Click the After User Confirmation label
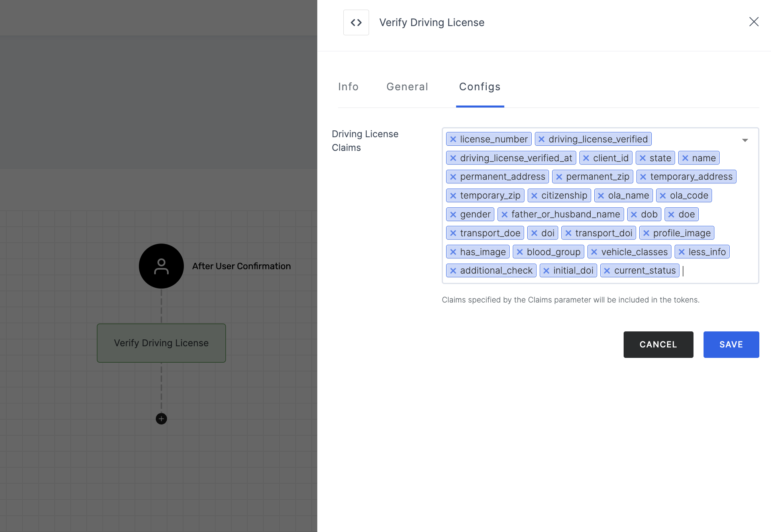771x532 pixels. click(241, 266)
